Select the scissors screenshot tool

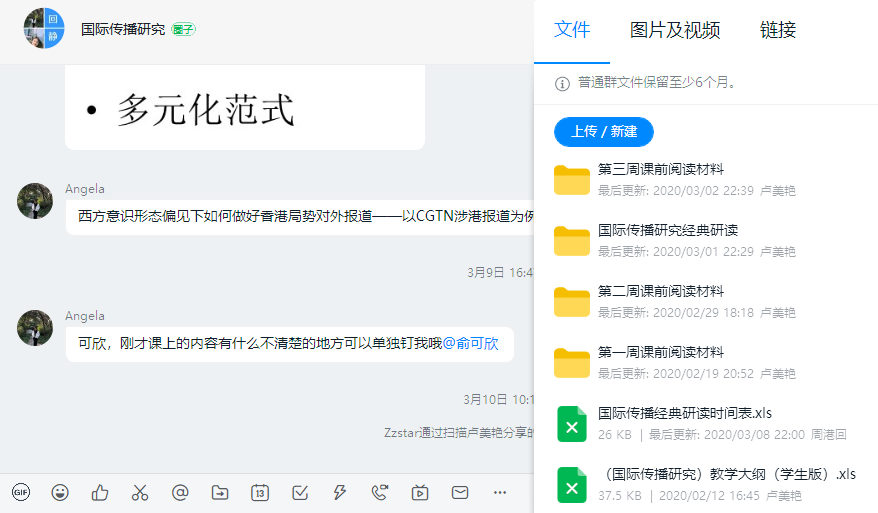tap(140, 492)
